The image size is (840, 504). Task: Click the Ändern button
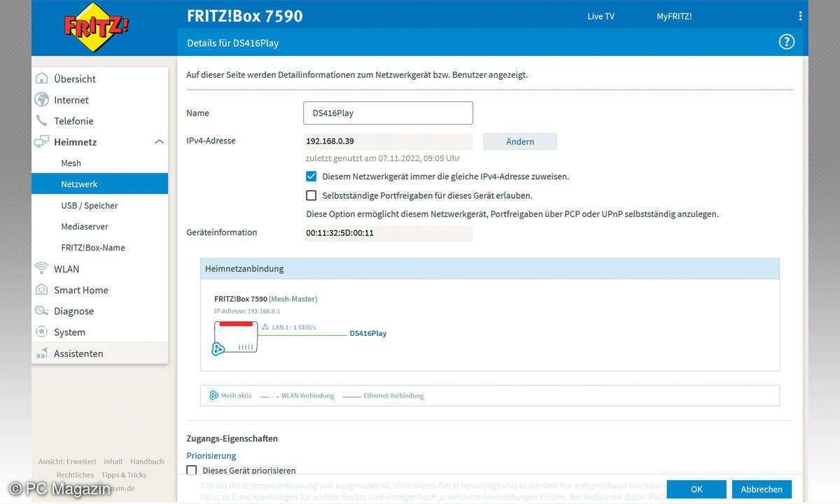click(x=520, y=141)
